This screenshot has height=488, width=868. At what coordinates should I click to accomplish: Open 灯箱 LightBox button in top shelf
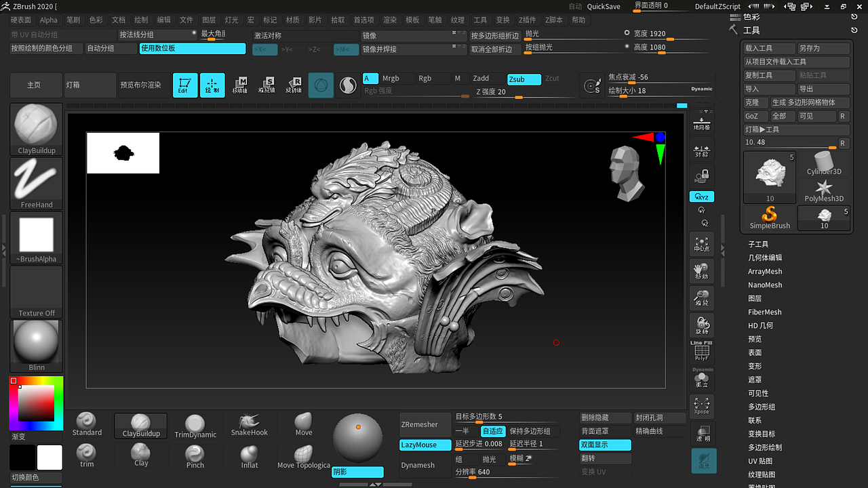coord(90,85)
